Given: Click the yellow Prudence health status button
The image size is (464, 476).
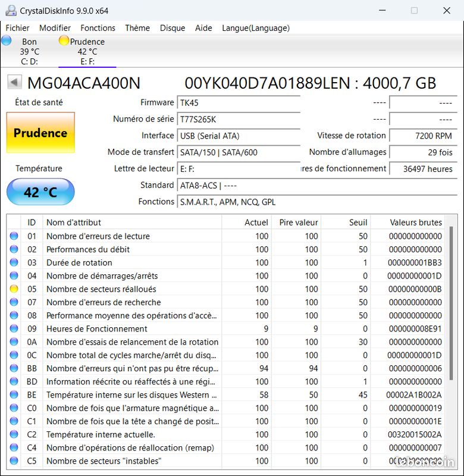Looking at the screenshot, I should click(40, 133).
